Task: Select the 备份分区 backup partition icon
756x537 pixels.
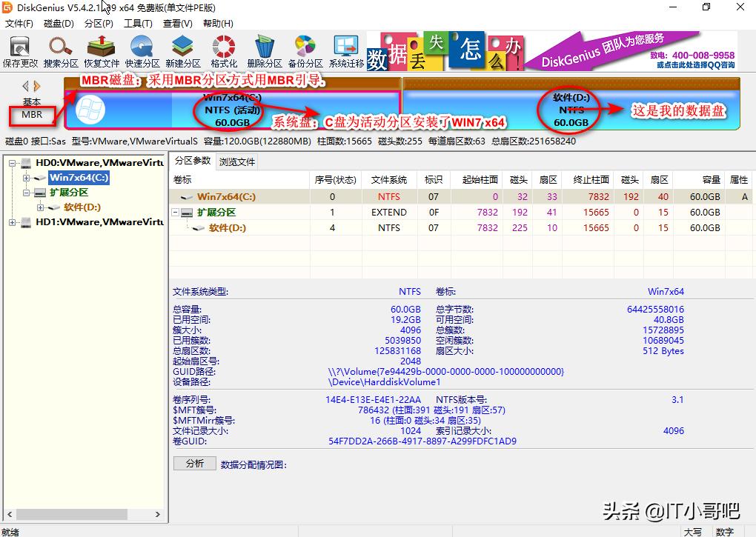Action: point(304,52)
